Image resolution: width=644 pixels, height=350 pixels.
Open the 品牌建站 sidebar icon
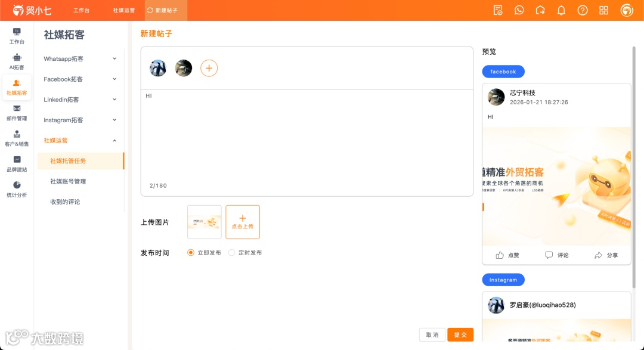pyautogui.click(x=17, y=159)
